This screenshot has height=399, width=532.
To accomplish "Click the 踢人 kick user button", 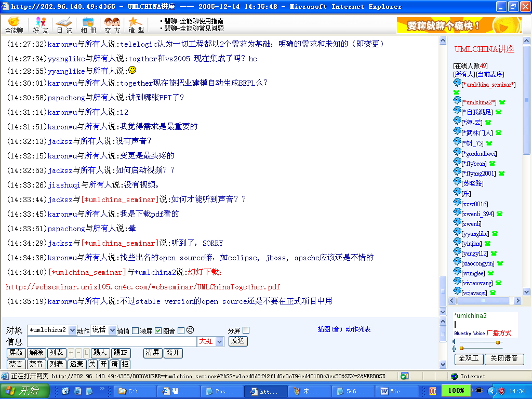I will pyautogui.click(x=100, y=353).
